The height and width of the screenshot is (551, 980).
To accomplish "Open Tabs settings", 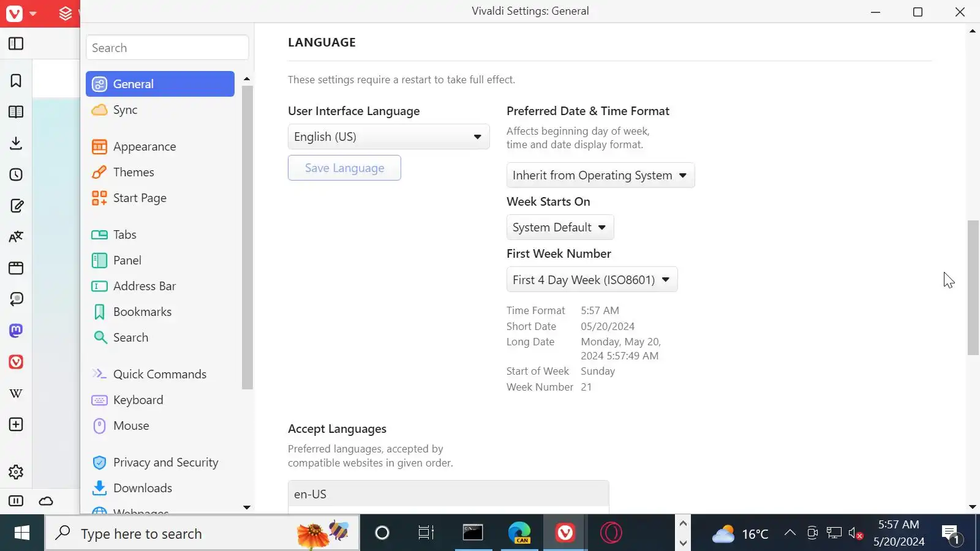I will pyautogui.click(x=160, y=234).
